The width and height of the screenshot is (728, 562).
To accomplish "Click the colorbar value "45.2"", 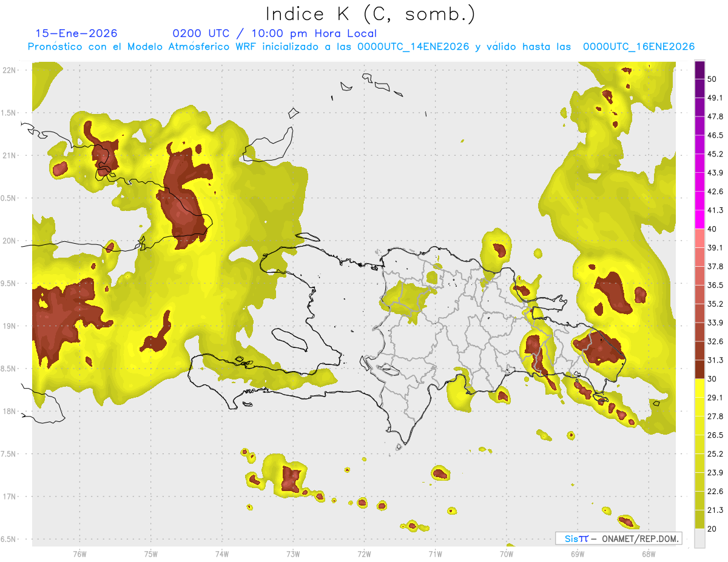I will tap(715, 154).
